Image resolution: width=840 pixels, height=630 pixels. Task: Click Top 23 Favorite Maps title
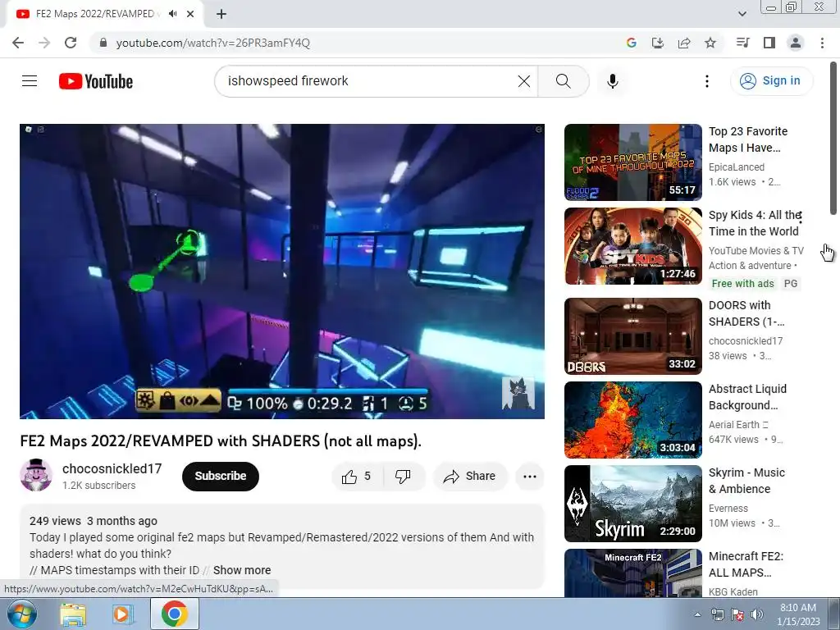pos(748,139)
